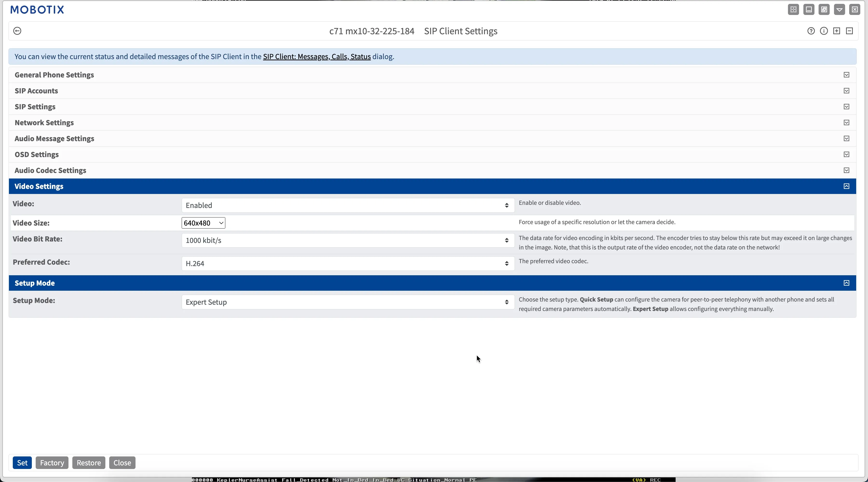Open the Video Bit Rate dropdown
Viewport: 868px width, 482px height.
348,240
